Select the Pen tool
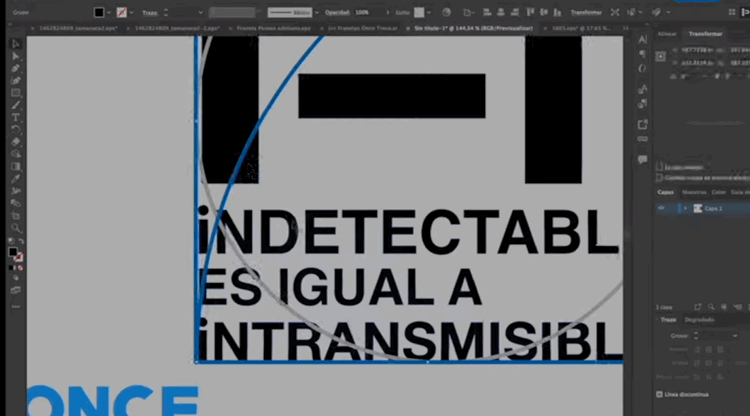Image resolution: width=750 pixels, height=416 pixels. (x=15, y=68)
